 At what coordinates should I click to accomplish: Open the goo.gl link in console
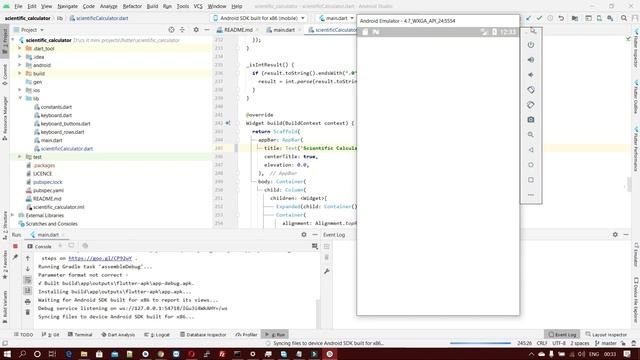tap(100, 258)
